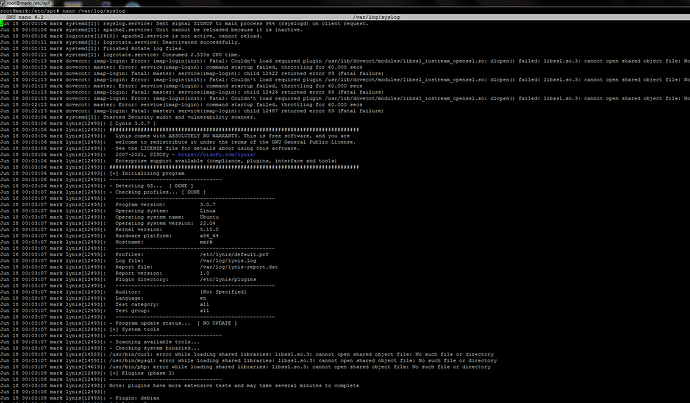
Task: Click the '/var/log/lynis.log' log file path
Action: coord(228,261)
